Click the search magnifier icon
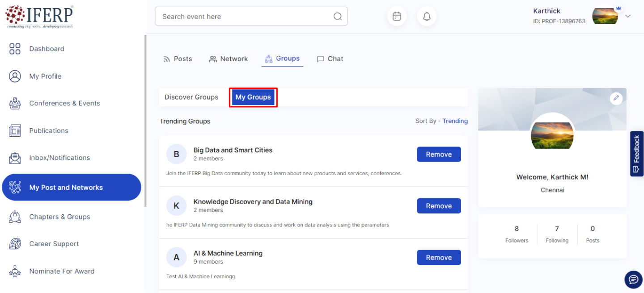This screenshot has height=293, width=644. pos(338,17)
